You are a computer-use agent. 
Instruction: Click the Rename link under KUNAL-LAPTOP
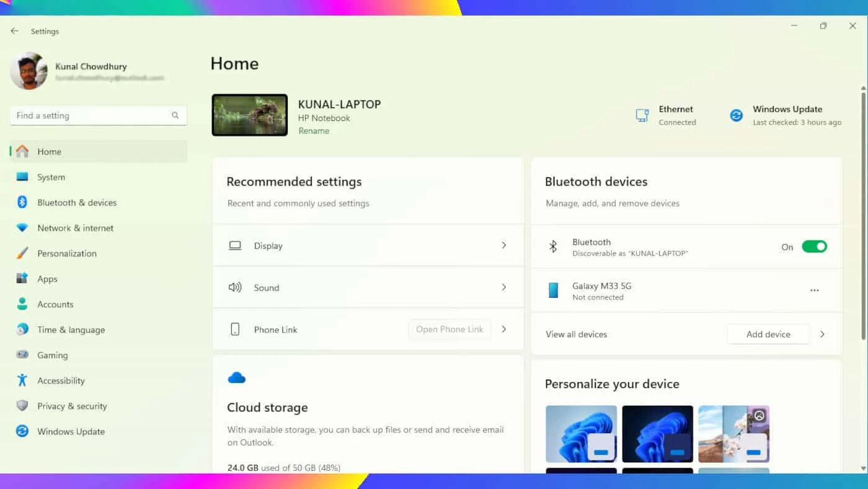[x=314, y=131]
